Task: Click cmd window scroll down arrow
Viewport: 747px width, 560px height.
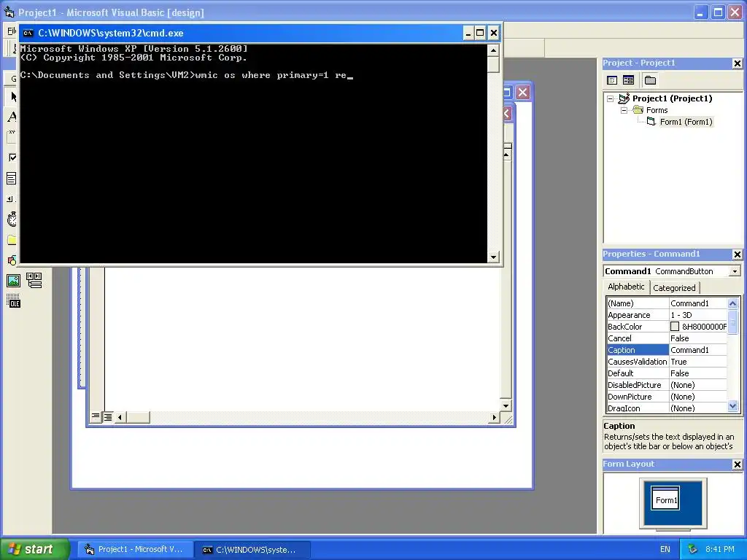Action: point(493,257)
